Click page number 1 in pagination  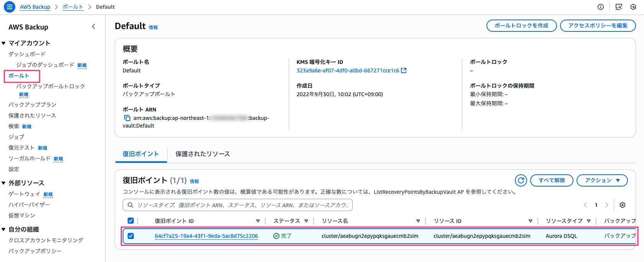click(596, 205)
